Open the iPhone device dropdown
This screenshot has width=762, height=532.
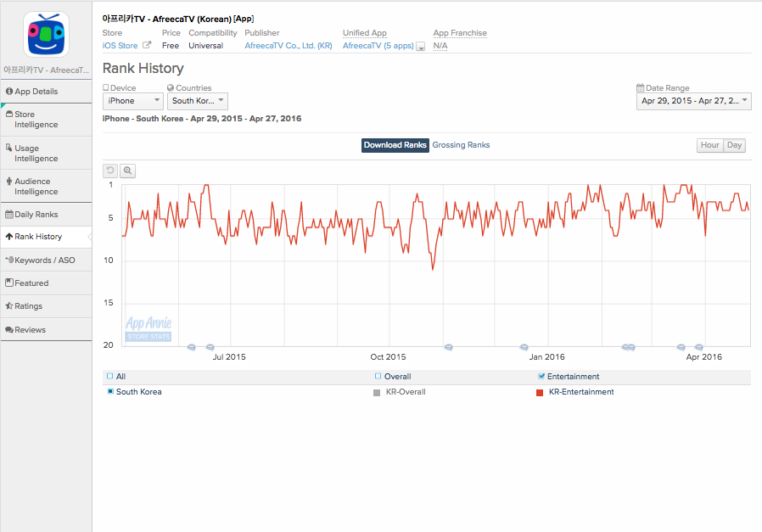(133, 101)
